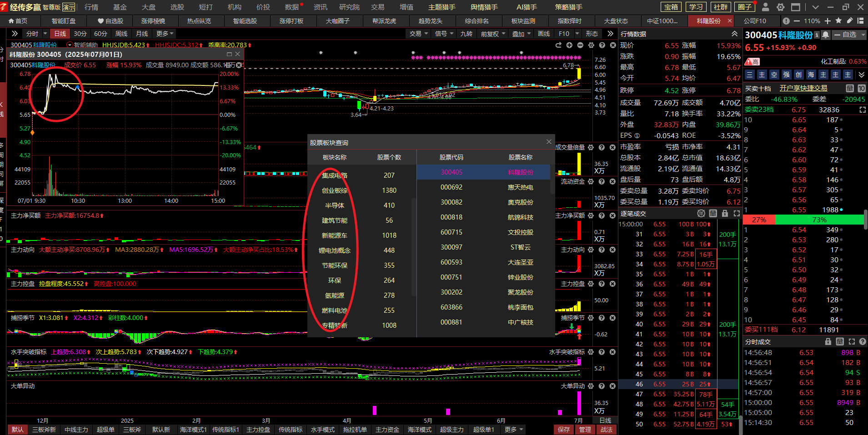868x435 pixels.
Task: Click the lock icon in 逐笔成交 header
Action: tap(725, 214)
